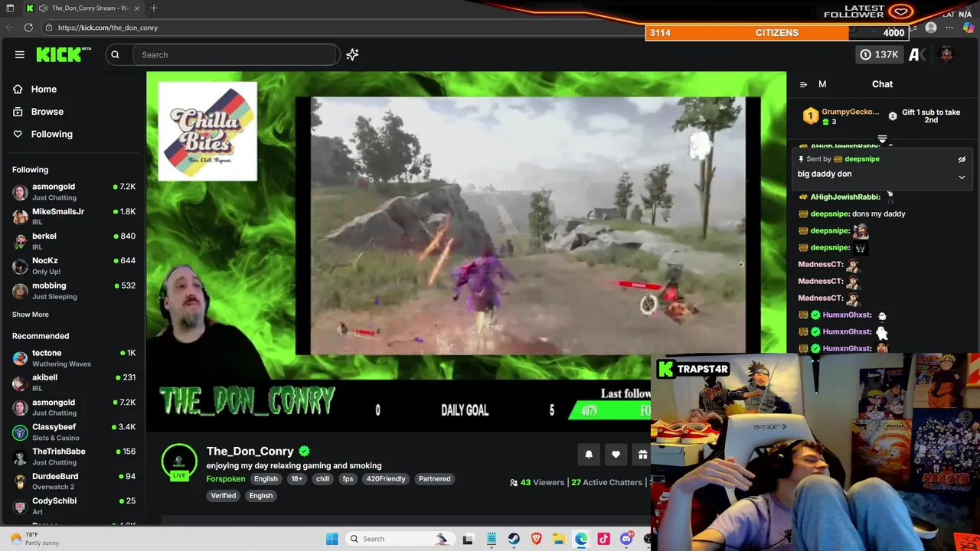Click the M label in the chat header

[x=822, y=84]
